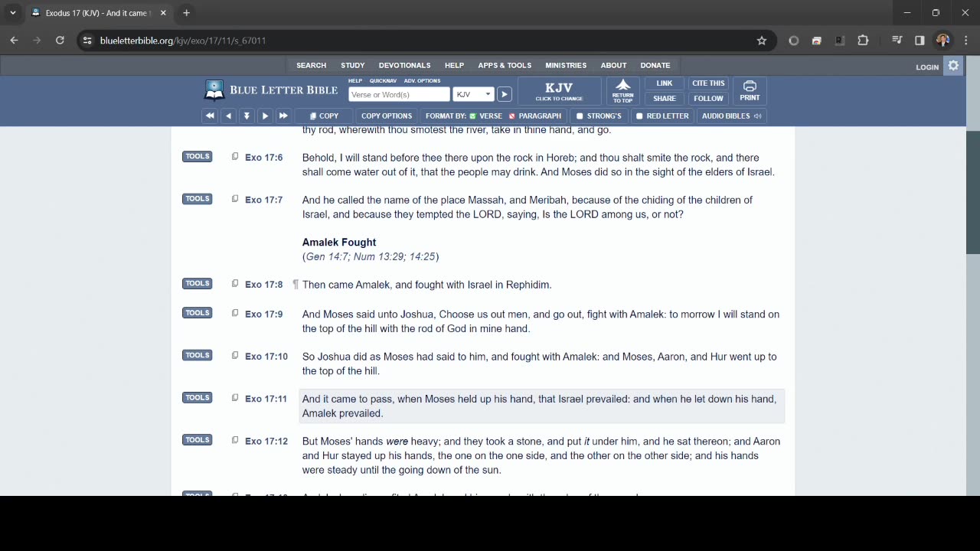Viewport: 980px width, 551px height.
Task: Print the page using PRINT icon
Action: (750, 91)
